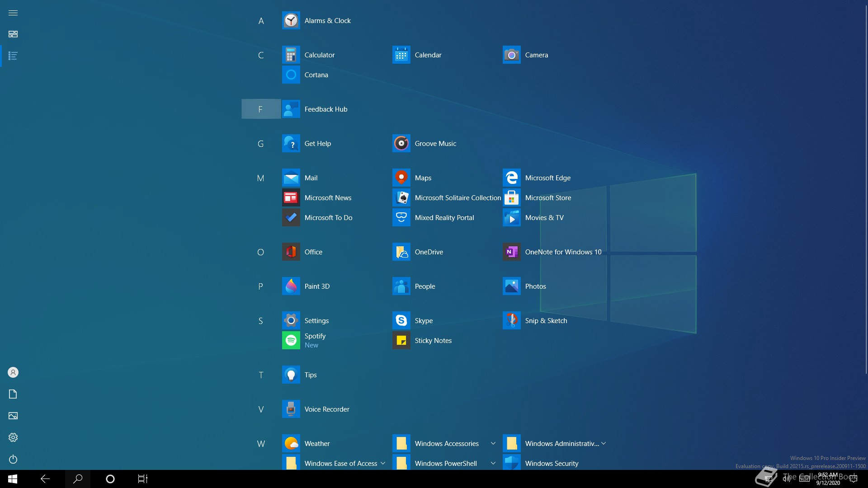Image resolution: width=868 pixels, height=488 pixels.
Task: Select the letter M group header
Action: coord(261,178)
